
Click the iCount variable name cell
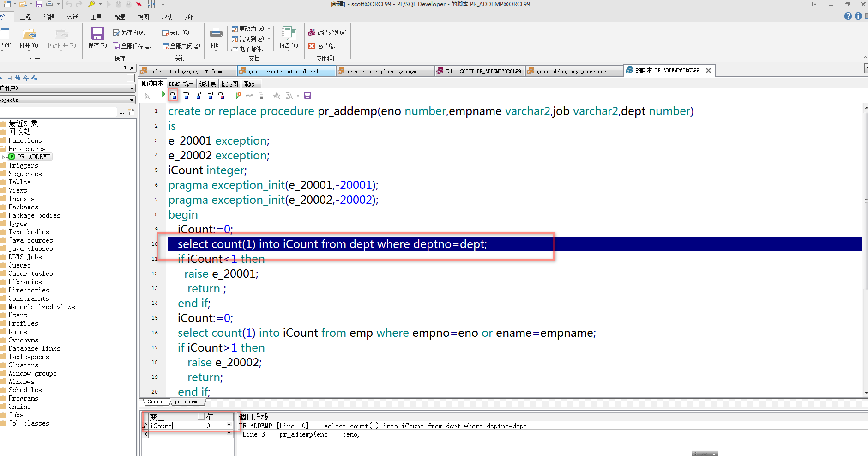click(177, 426)
